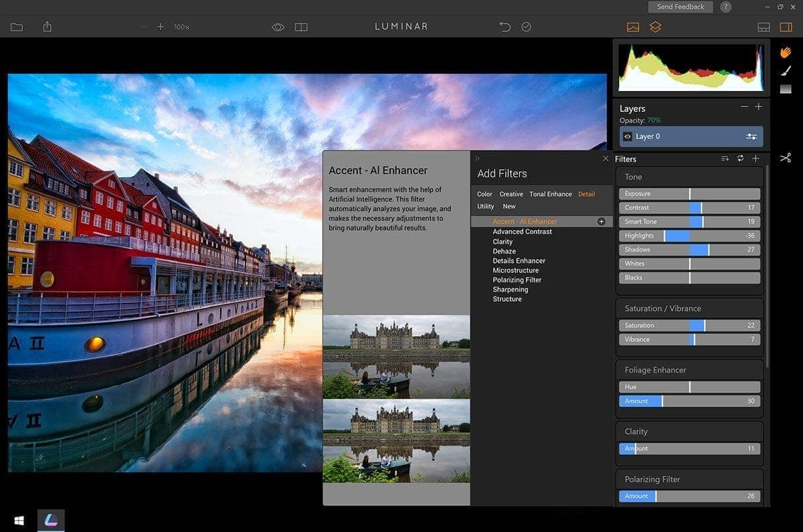Zoom out with the minus icon

point(144,27)
